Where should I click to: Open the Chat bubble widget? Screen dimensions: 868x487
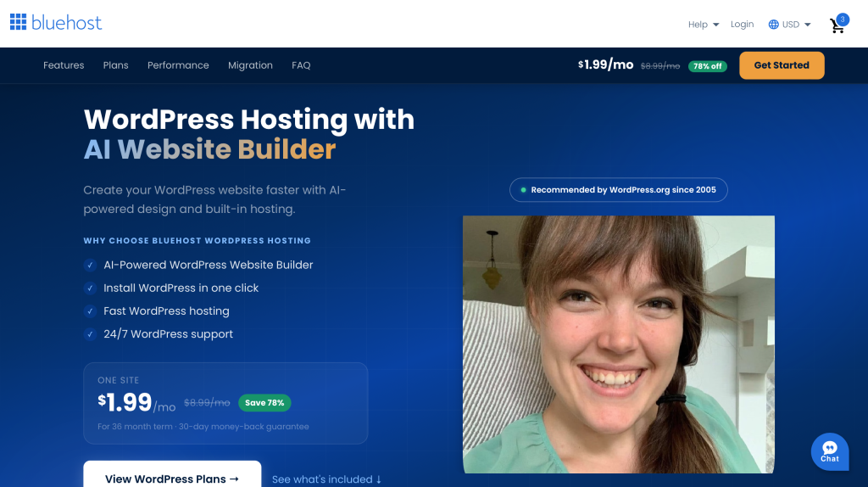point(829,451)
